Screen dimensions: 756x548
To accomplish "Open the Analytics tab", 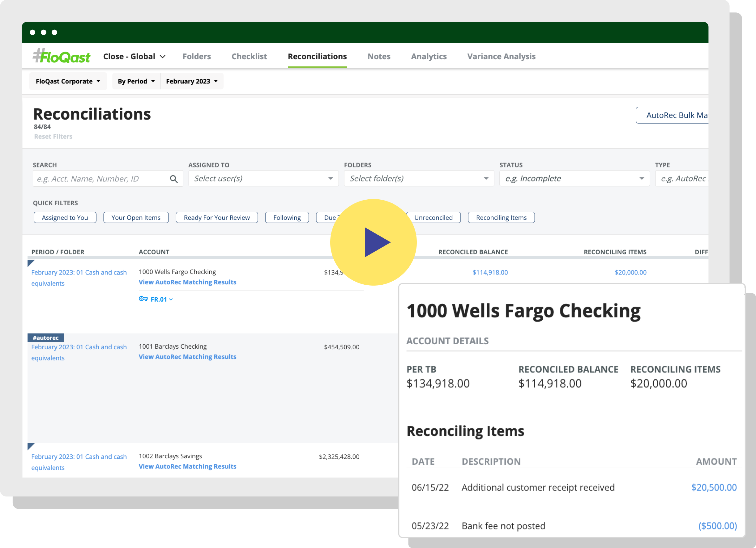I will coord(429,56).
